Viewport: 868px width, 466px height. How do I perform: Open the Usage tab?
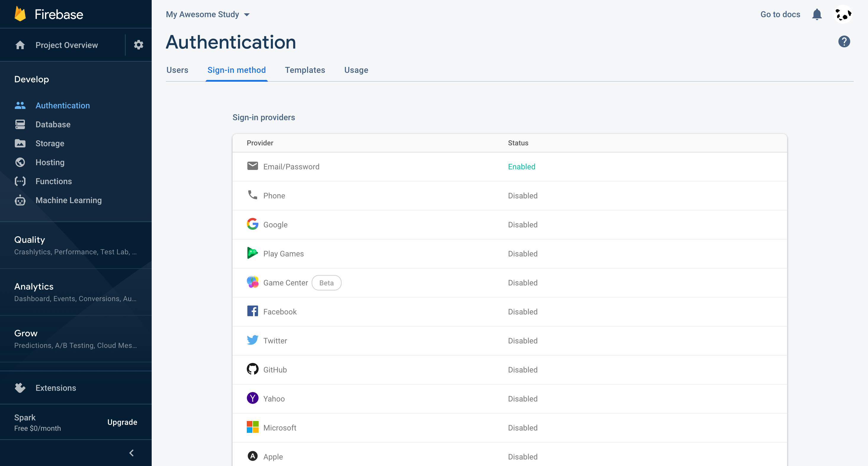click(x=356, y=70)
